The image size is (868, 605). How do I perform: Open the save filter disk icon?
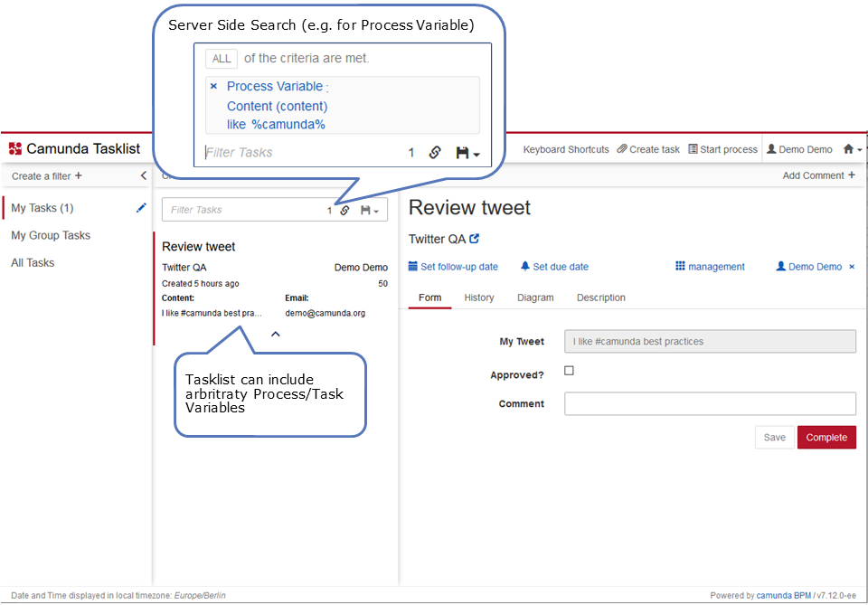tap(365, 210)
